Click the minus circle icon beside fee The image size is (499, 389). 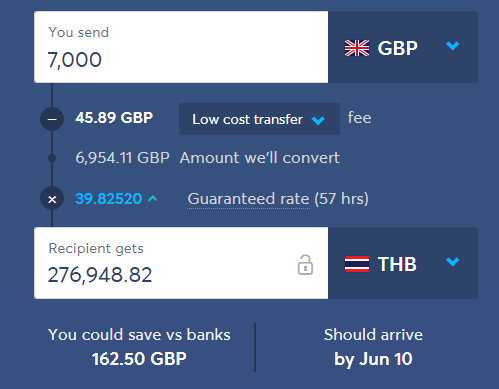click(x=52, y=119)
